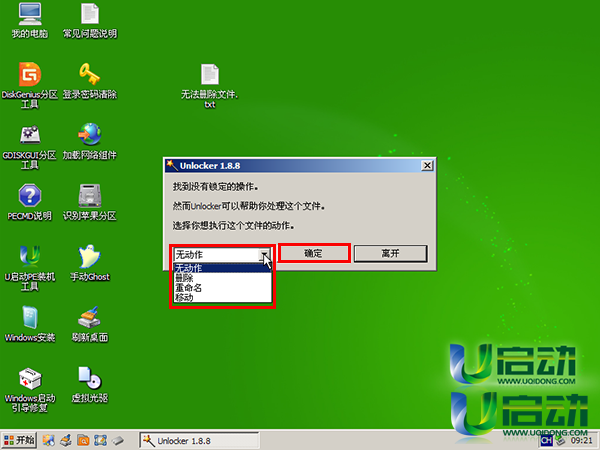Click the CH input language tray indicator

click(546, 441)
